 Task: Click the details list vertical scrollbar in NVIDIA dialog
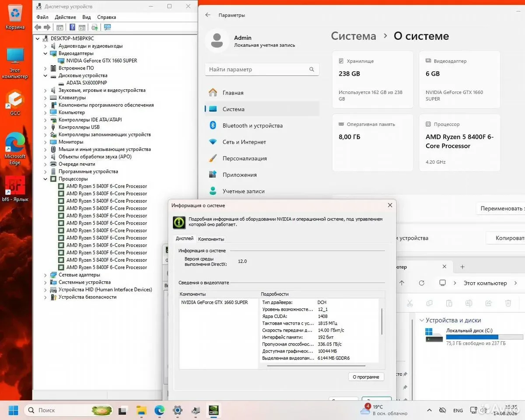point(382,321)
